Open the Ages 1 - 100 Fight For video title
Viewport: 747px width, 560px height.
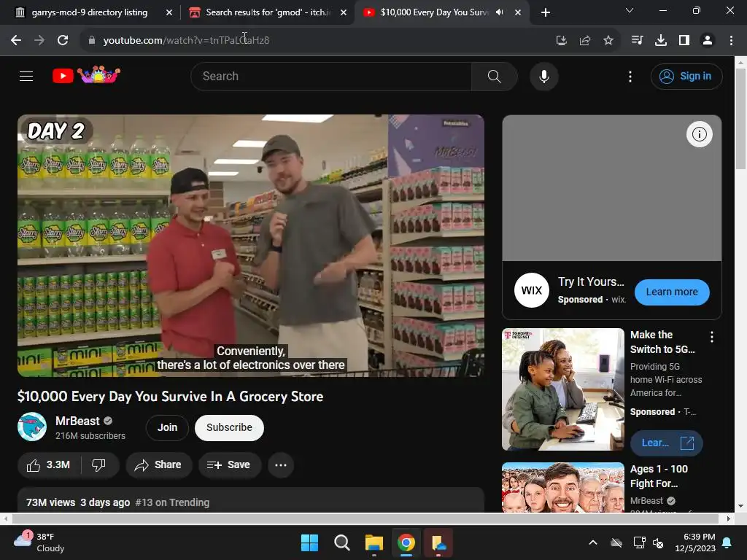(x=659, y=476)
